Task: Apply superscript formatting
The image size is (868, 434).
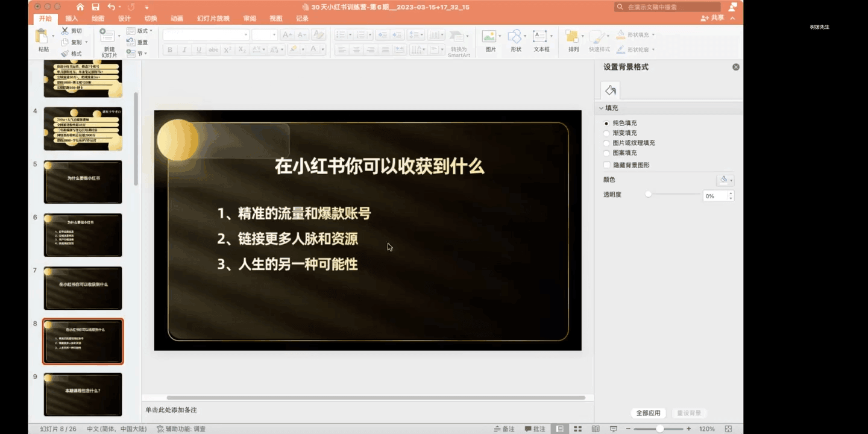Action: [228, 49]
